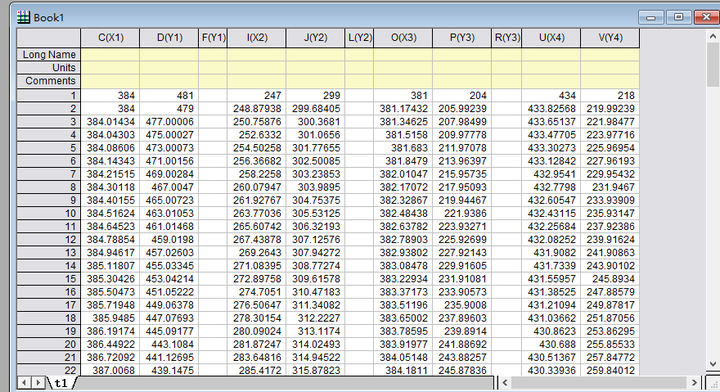Click the Long Name cell under C(X1)
The height and width of the screenshot is (392, 720).
pyautogui.click(x=110, y=55)
